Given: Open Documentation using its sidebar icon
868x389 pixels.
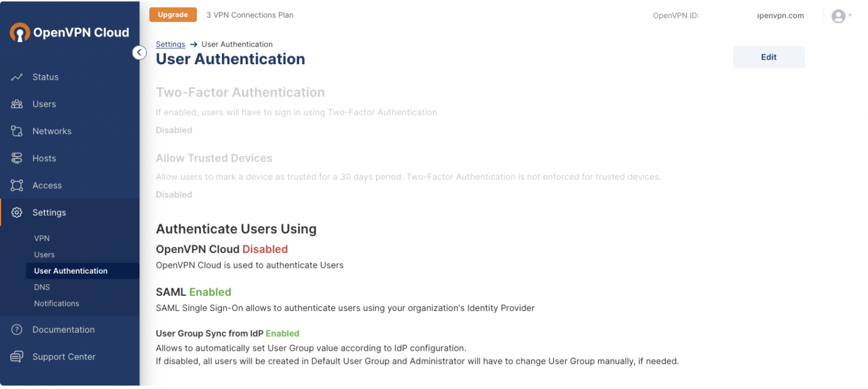Looking at the screenshot, I should (x=16, y=329).
